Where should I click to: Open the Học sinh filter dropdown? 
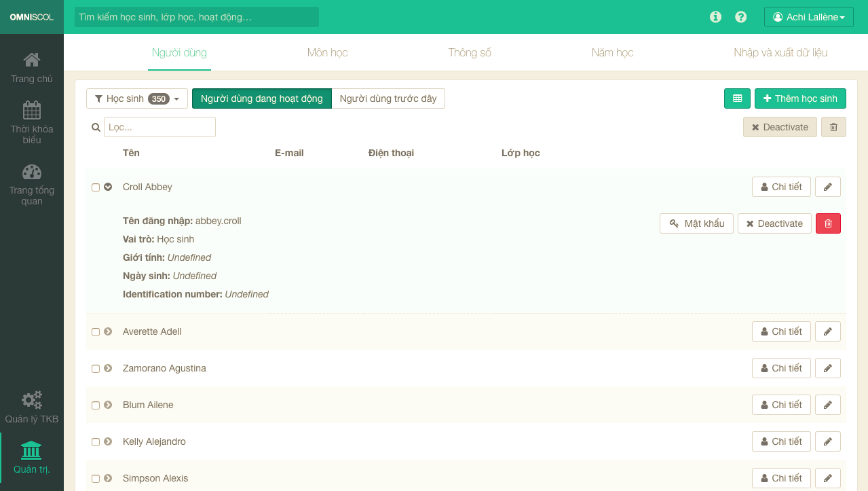coord(137,98)
